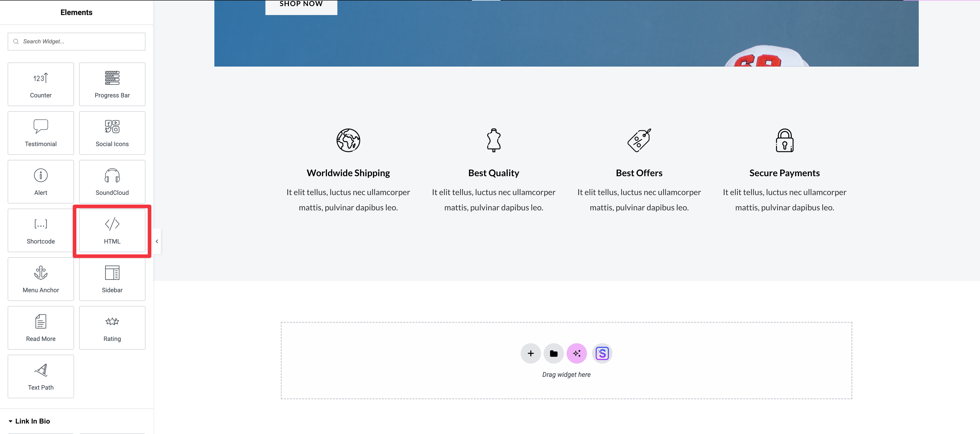Screen dimensions: 980x434
Task: Select the Progress Bar widget
Action: (112, 84)
